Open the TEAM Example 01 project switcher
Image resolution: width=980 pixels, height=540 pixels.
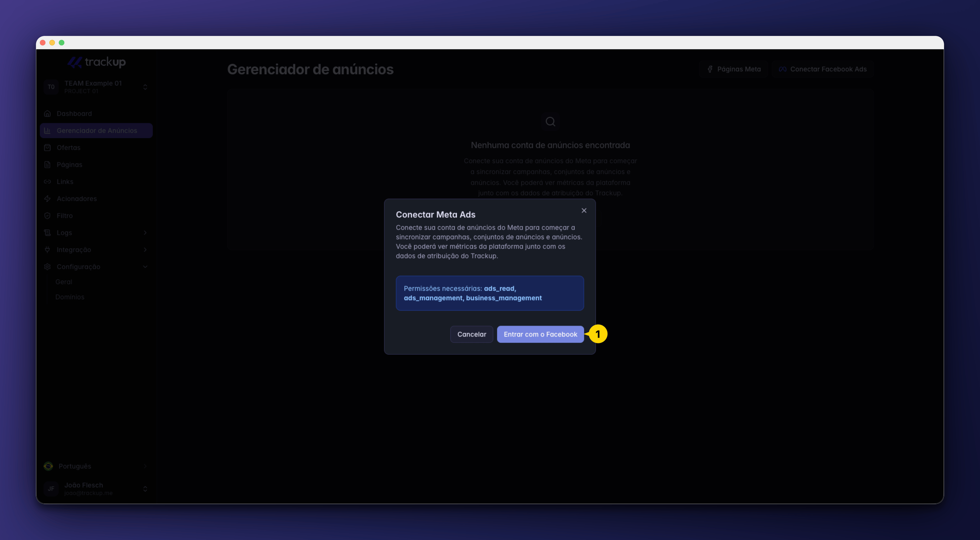point(96,87)
